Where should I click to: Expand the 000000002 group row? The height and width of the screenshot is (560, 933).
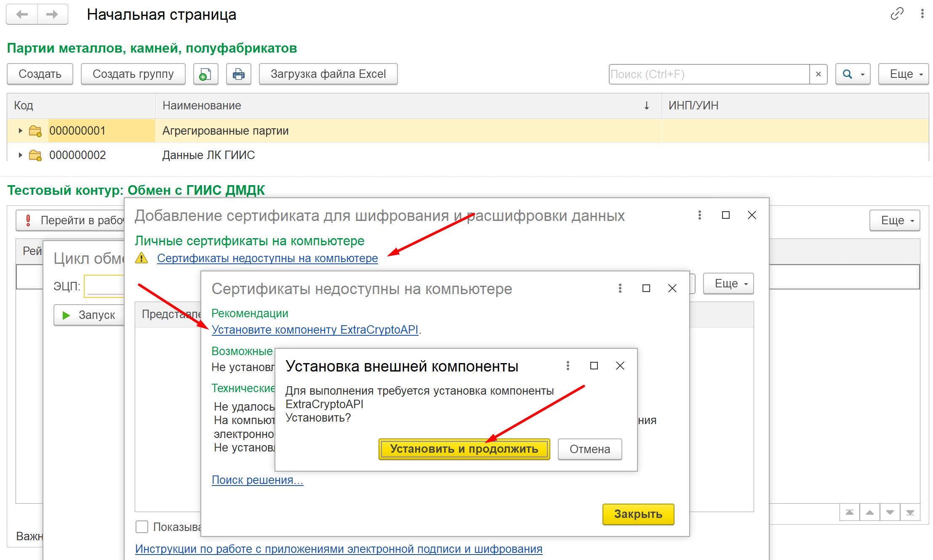(20, 155)
